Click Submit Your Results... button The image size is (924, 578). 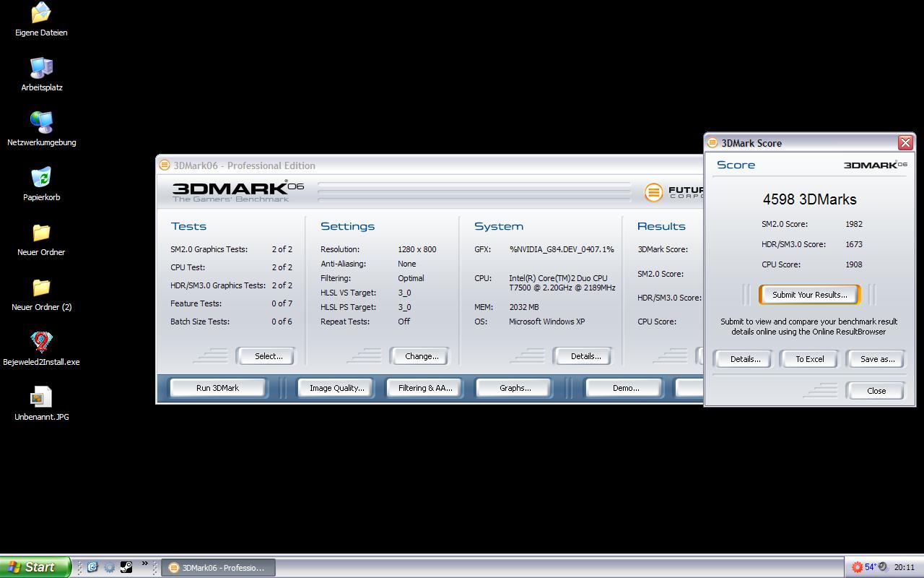tap(809, 295)
